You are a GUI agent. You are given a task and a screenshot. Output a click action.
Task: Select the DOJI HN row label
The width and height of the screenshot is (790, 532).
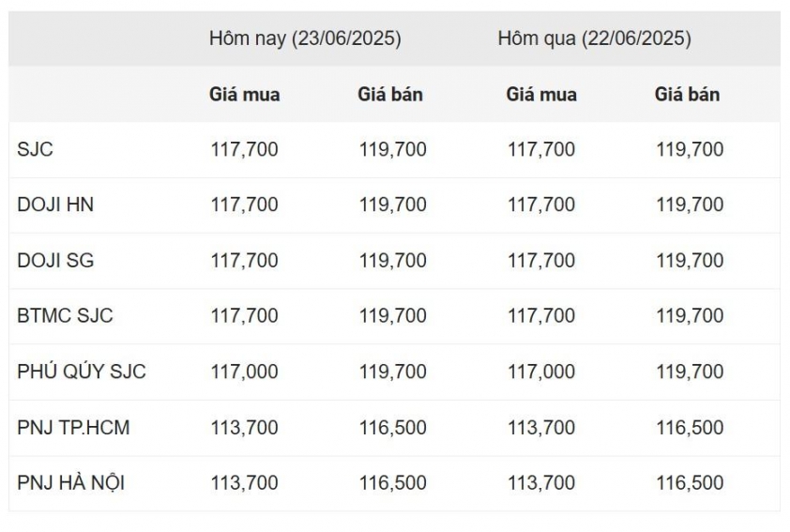(x=55, y=205)
